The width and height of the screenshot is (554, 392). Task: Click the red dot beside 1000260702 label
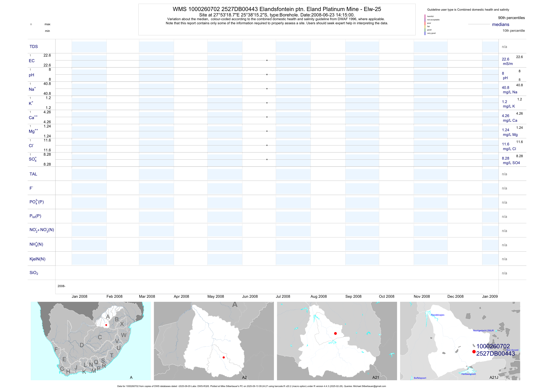click(x=474, y=352)
